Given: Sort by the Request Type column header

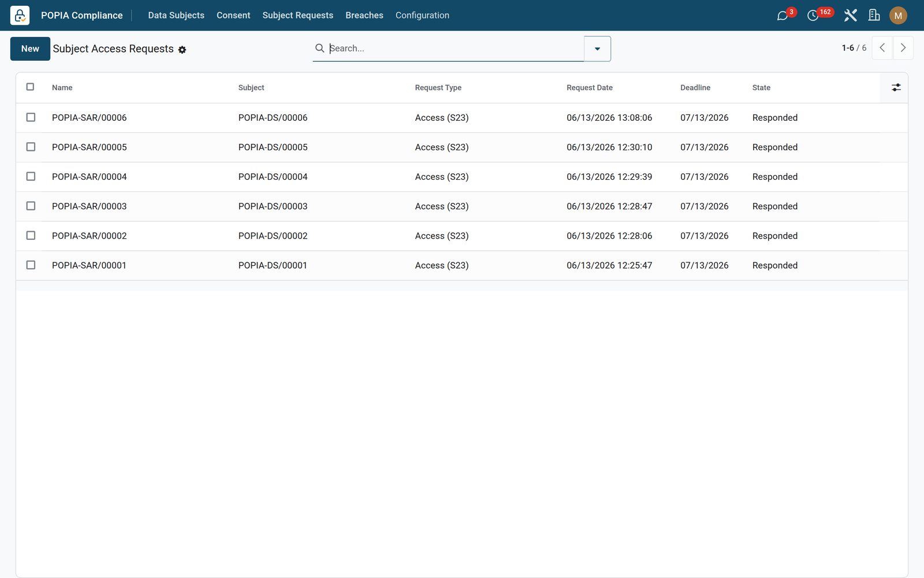Looking at the screenshot, I should pos(438,88).
